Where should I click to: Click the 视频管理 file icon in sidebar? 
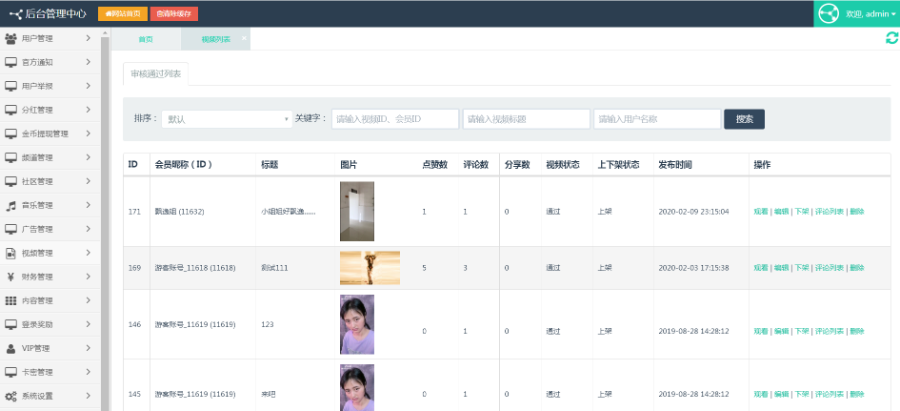coord(11,253)
